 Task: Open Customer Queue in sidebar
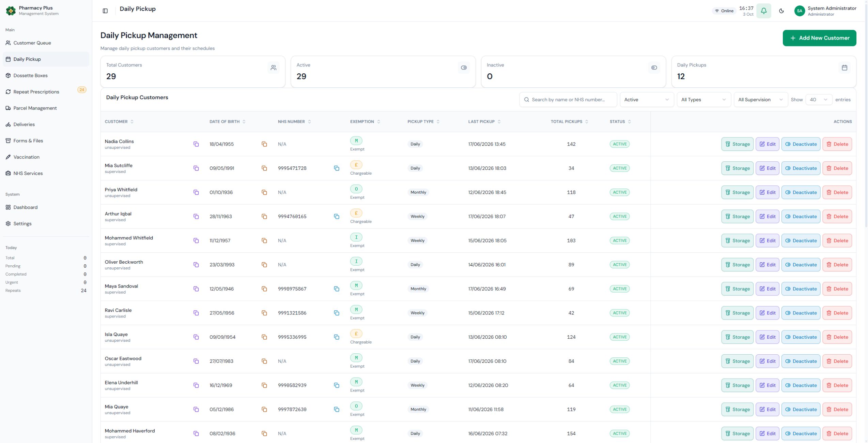[x=46, y=43]
